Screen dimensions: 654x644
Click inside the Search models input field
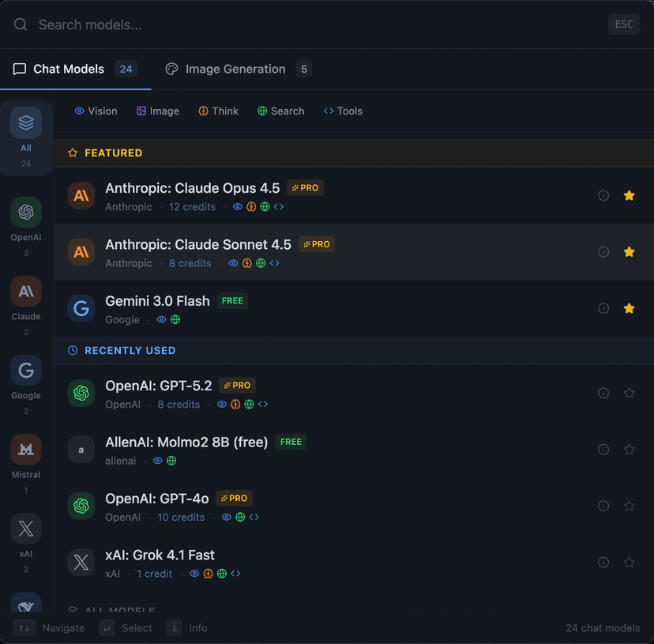[158, 24]
